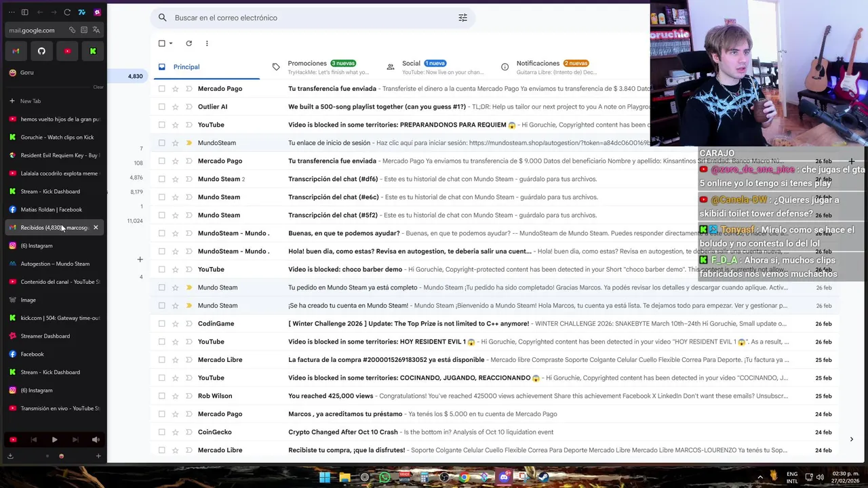Click the search magnifier icon
This screenshot has width=868, height=488.
click(162, 18)
